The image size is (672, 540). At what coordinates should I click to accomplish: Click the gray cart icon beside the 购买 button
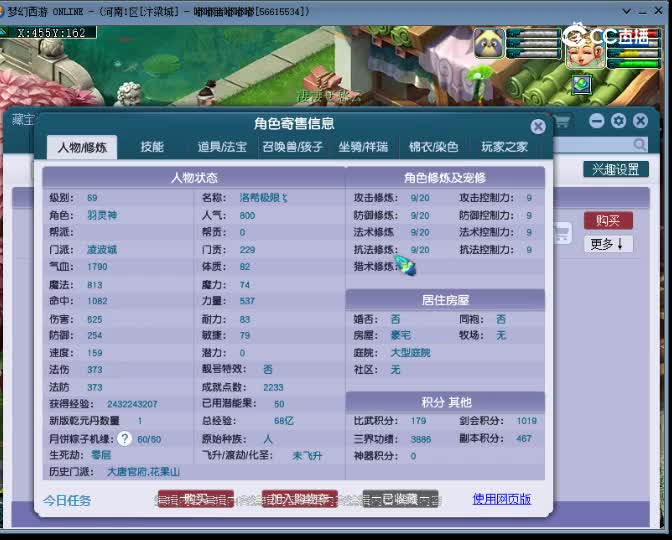[x=562, y=234]
